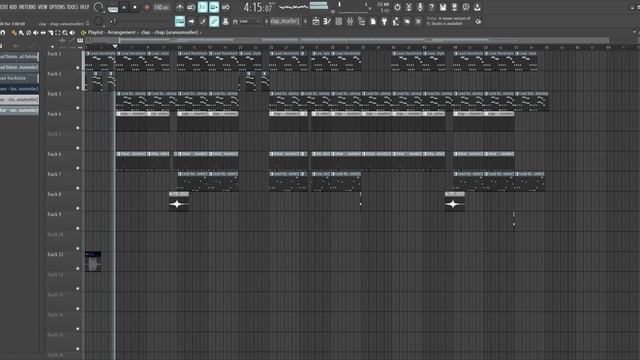Screen dimensions: 640x360
Task: Open the PATTERNS menu
Action: [27, 7]
